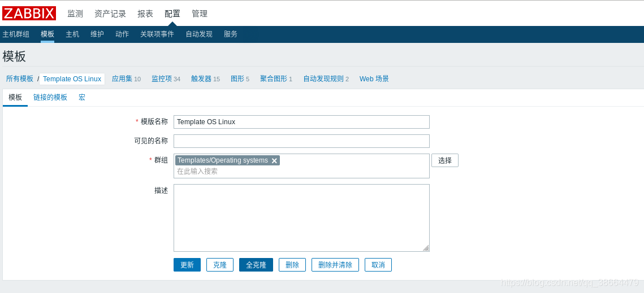Click 删除并清除 button
The height and width of the screenshot is (293, 644).
coord(335,265)
